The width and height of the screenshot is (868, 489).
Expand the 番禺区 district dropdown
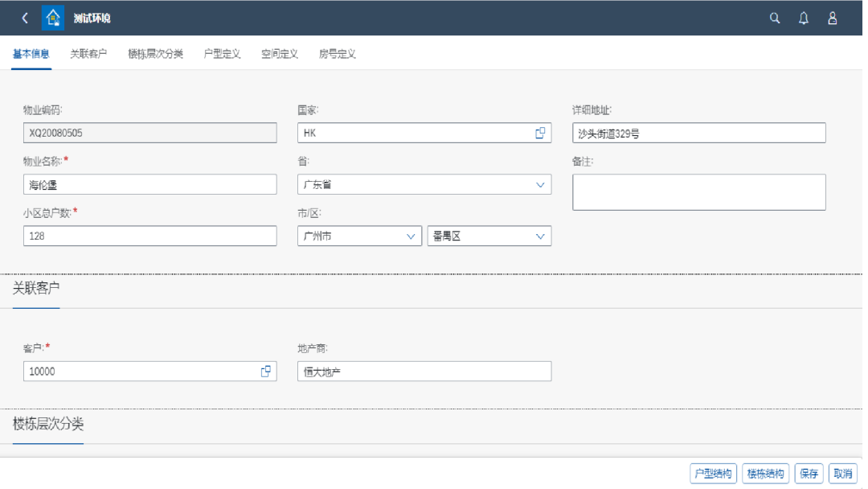541,236
